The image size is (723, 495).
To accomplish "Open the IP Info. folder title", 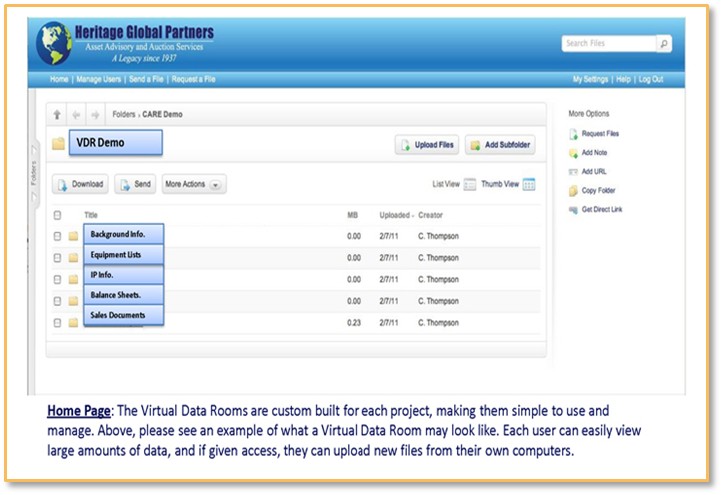I will (x=124, y=275).
